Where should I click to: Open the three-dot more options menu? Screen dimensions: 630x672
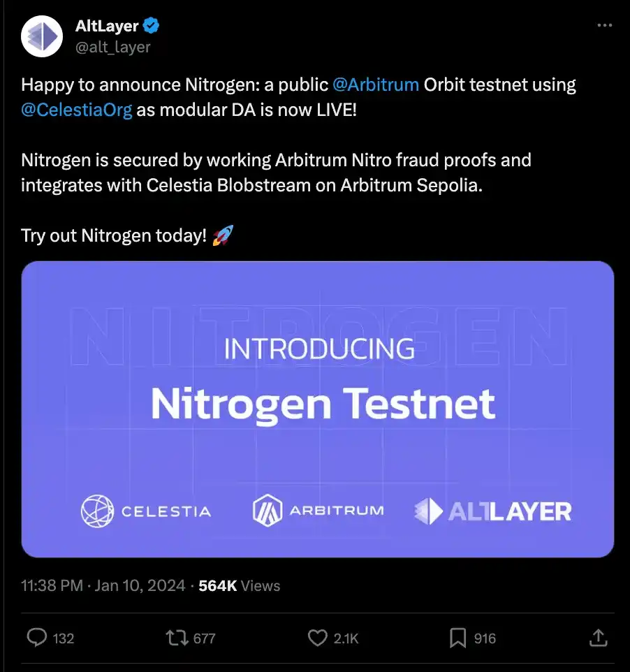[x=604, y=26]
